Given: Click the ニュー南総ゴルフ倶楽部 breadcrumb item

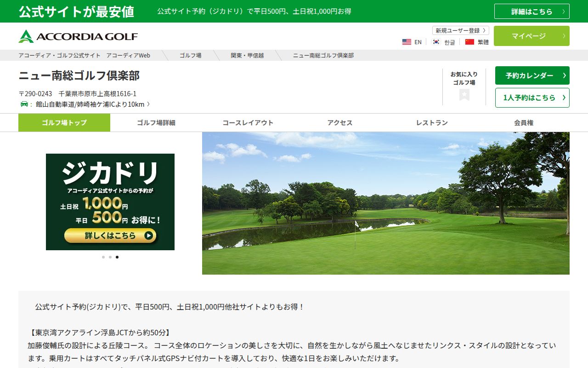Looking at the screenshot, I should (x=323, y=55).
